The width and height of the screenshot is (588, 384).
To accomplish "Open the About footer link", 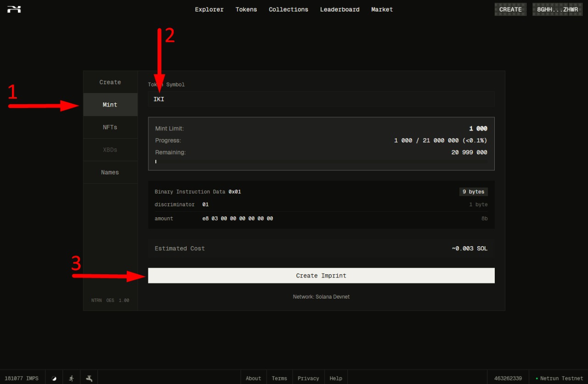I will 253,378.
